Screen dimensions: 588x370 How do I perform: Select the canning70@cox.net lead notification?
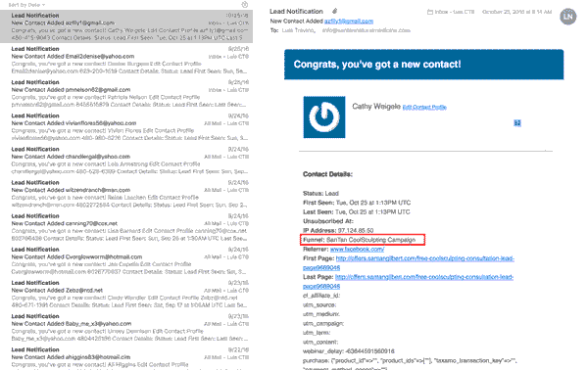[126, 227]
